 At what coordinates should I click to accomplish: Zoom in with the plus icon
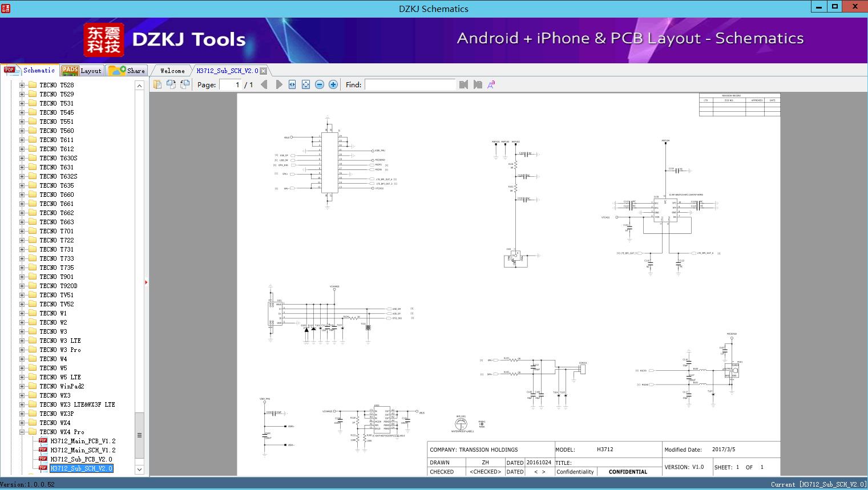pyautogui.click(x=333, y=84)
